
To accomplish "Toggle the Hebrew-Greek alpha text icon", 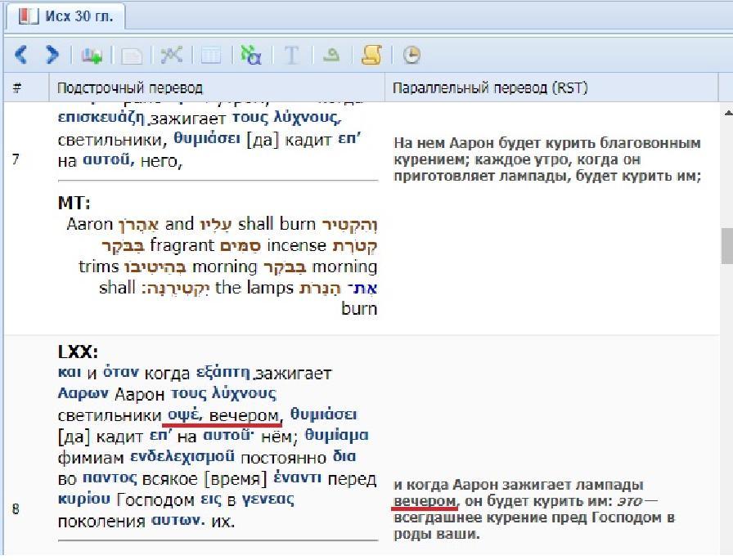I will 250,55.
